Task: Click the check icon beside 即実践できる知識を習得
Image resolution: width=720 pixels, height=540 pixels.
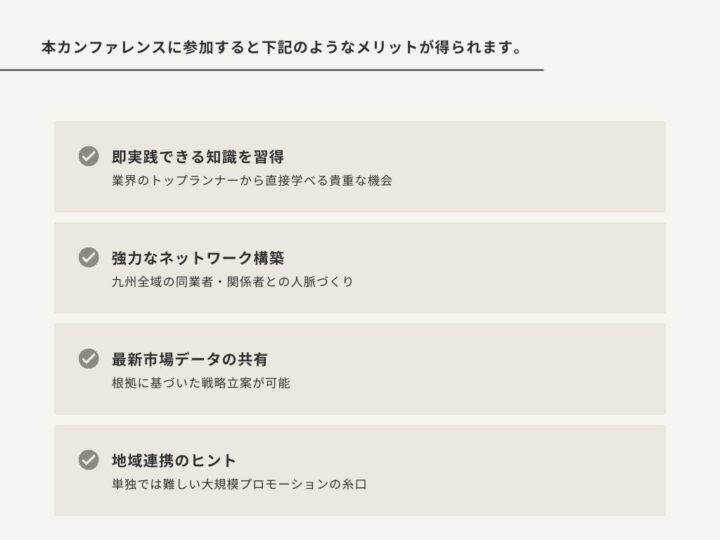Action: pos(89,156)
